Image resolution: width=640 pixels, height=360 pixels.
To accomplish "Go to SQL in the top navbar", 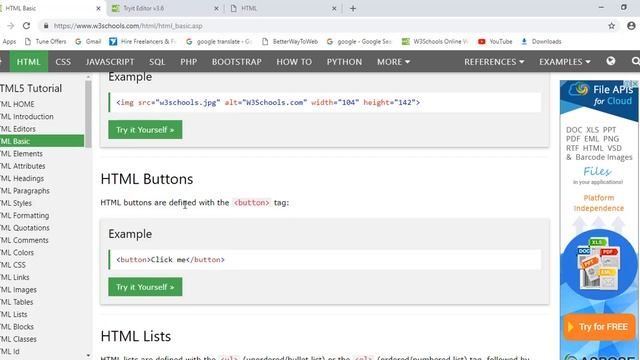I will point(157,62).
